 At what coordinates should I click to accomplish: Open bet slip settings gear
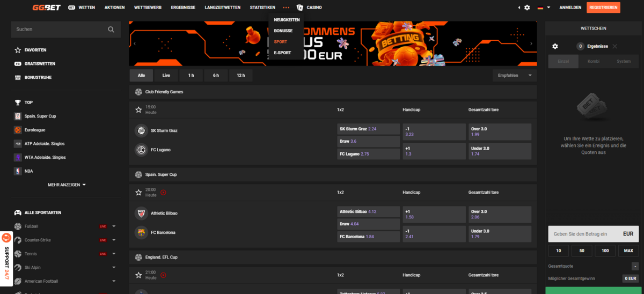point(555,47)
